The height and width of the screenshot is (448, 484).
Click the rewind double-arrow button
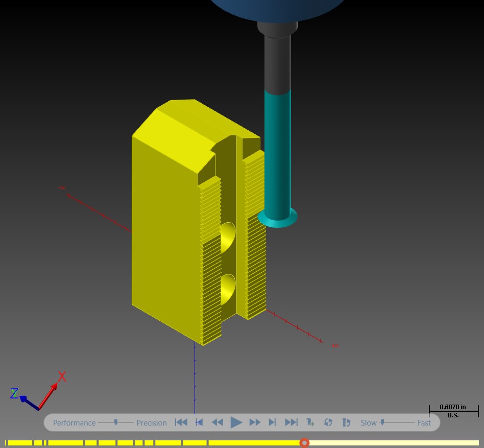click(x=217, y=422)
